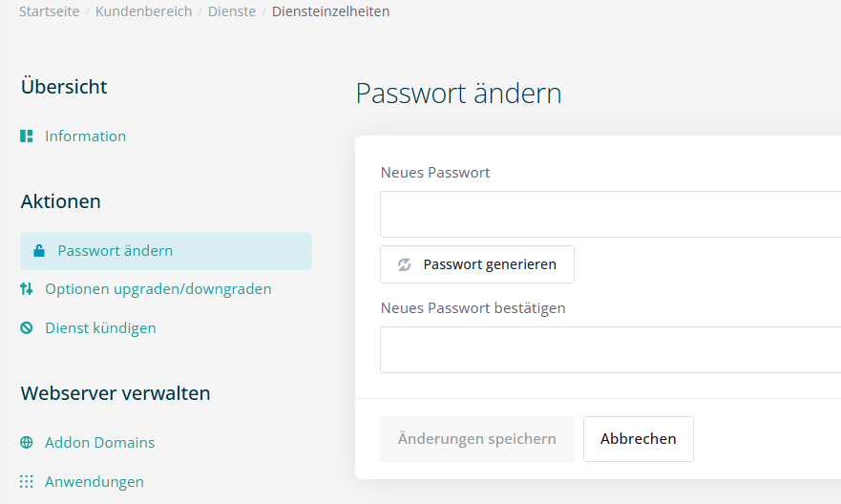
Task: Click the globe icon for Addon Domains
Action: pos(27,443)
